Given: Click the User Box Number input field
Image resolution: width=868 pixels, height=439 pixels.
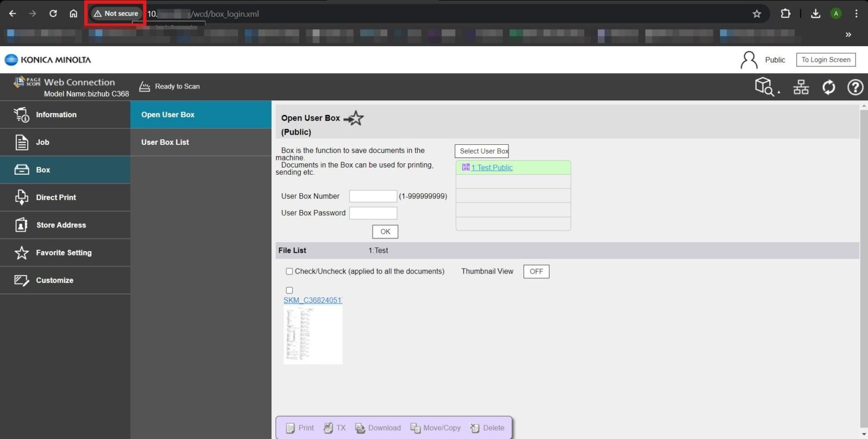Looking at the screenshot, I should tap(373, 196).
